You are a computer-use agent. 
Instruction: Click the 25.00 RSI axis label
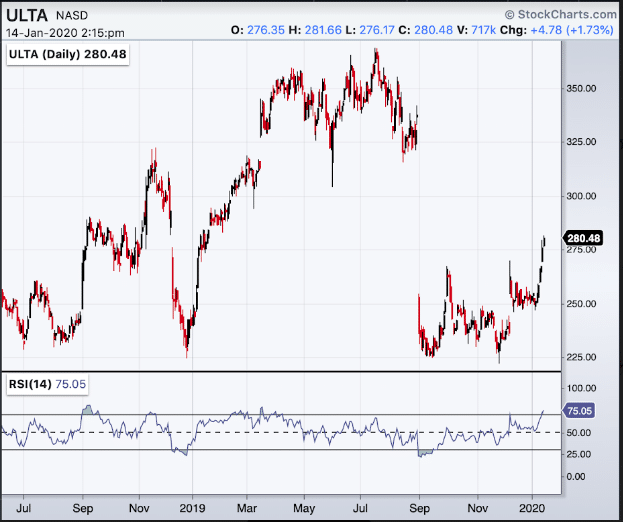[581, 454]
